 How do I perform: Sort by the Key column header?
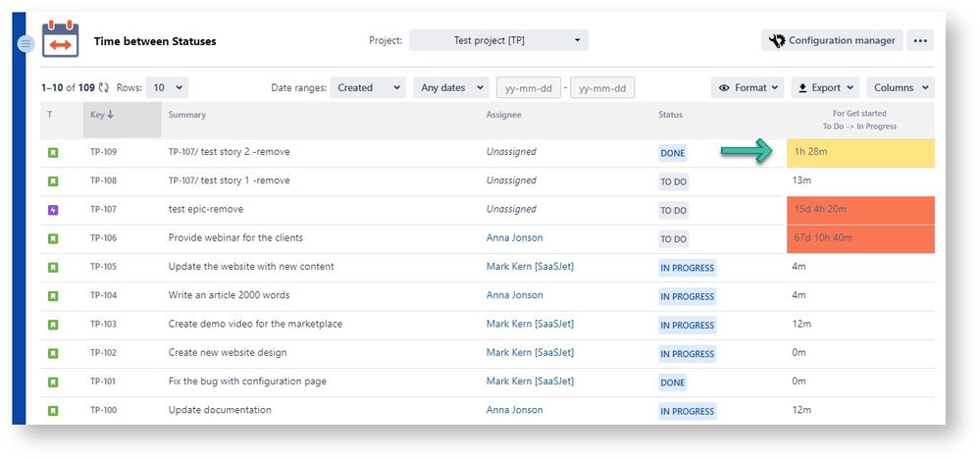point(122,120)
